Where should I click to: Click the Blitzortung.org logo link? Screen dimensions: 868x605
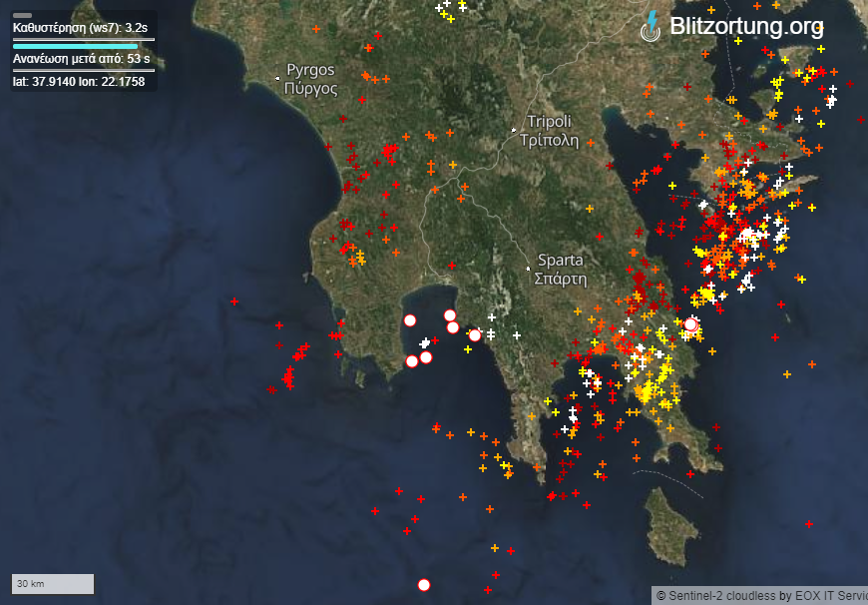point(731,26)
